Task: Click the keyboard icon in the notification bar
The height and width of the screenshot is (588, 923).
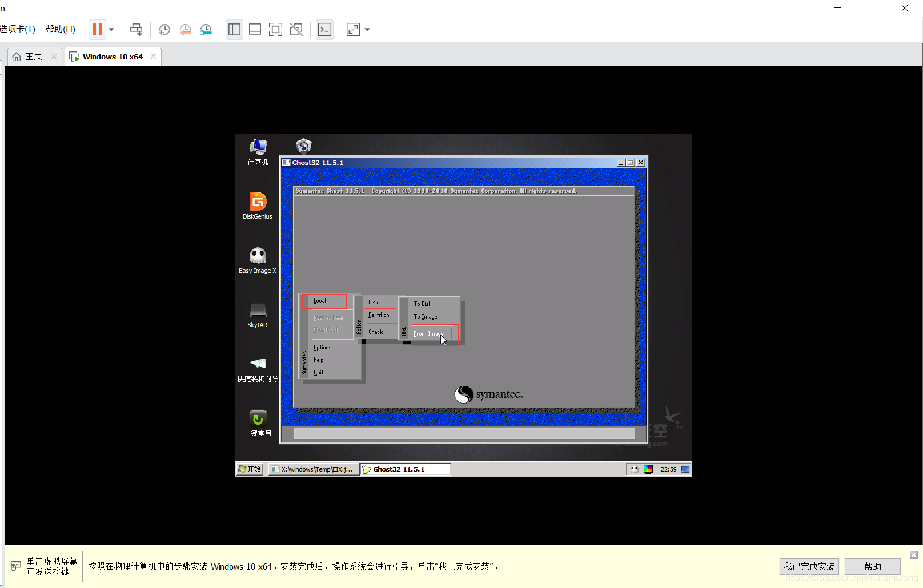Action: coord(16,566)
